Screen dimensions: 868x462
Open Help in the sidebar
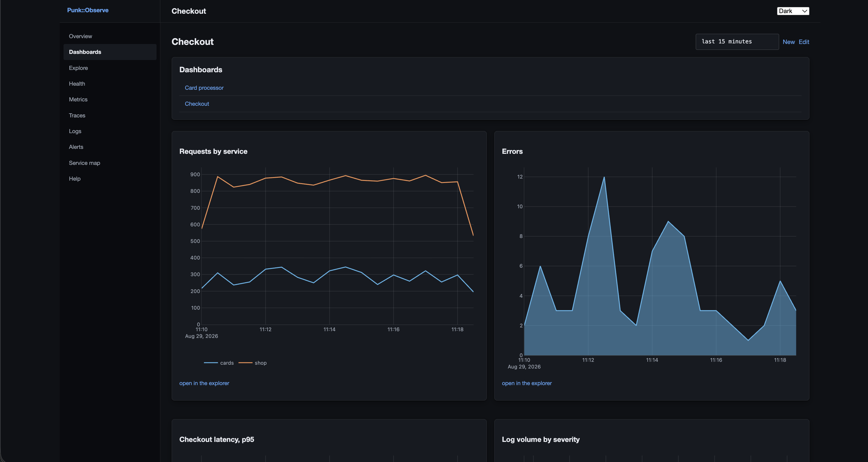pos(110,179)
